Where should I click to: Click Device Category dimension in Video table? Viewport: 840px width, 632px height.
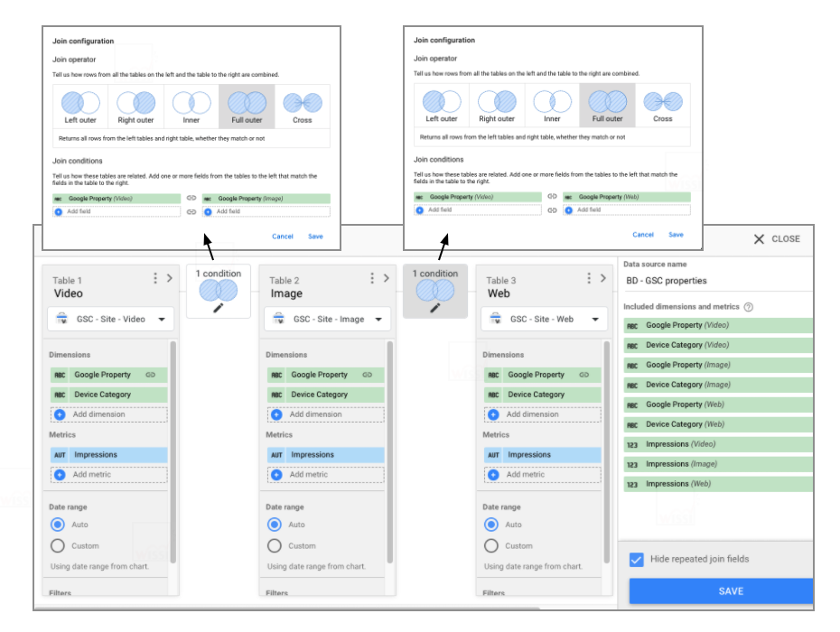click(109, 395)
